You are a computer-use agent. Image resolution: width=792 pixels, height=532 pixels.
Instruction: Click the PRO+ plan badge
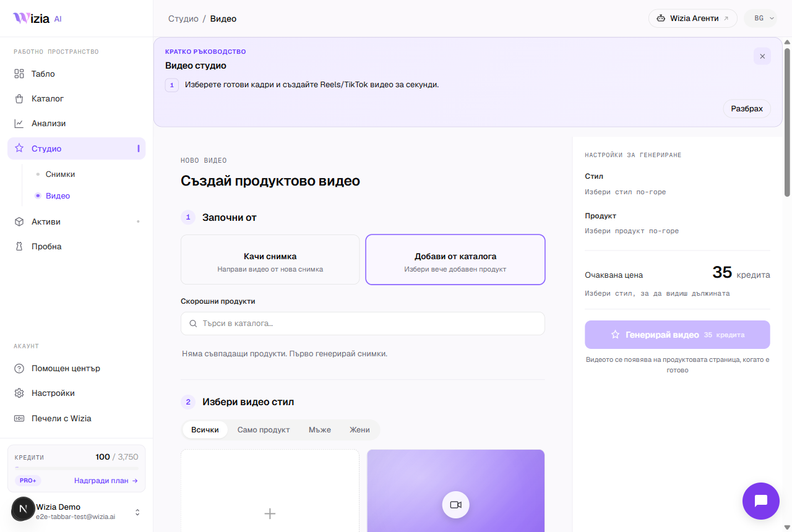coord(28,480)
